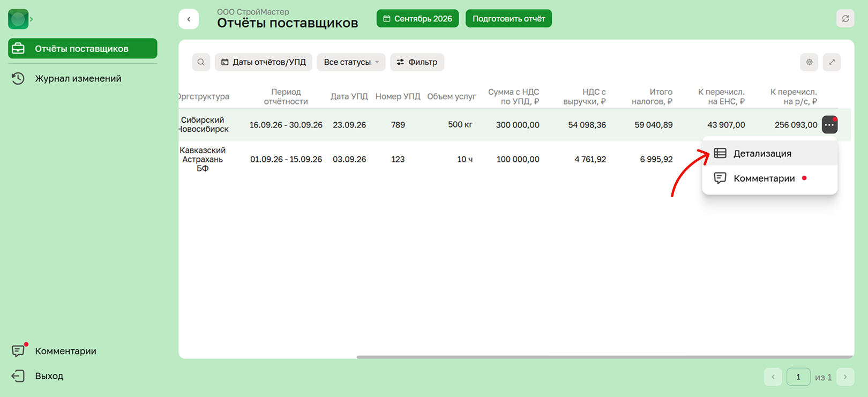
Task: Click the horizontal table scrollbar
Action: point(605,357)
